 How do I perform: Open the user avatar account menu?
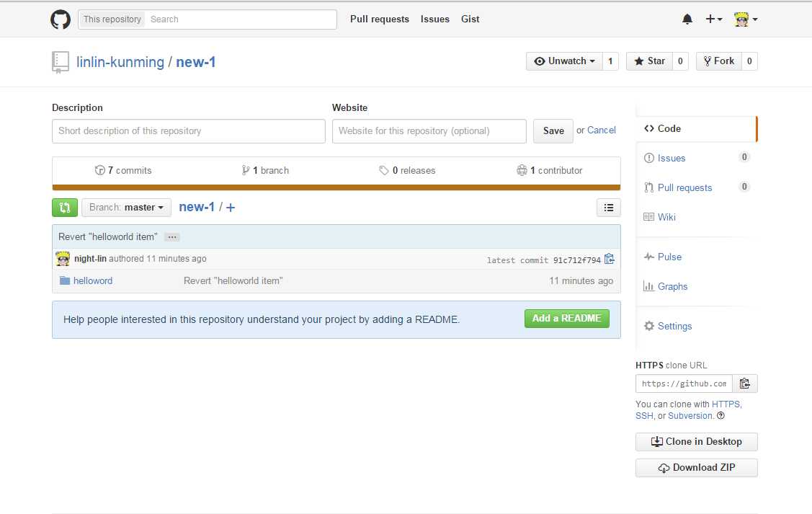(746, 19)
